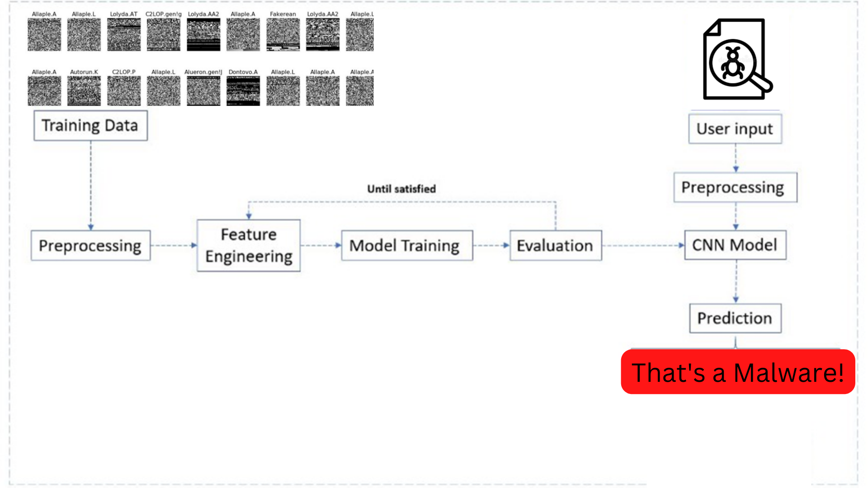Select the Allaple.A first training thumbnail
Screen dimensions: 868x488
pyautogui.click(x=44, y=34)
